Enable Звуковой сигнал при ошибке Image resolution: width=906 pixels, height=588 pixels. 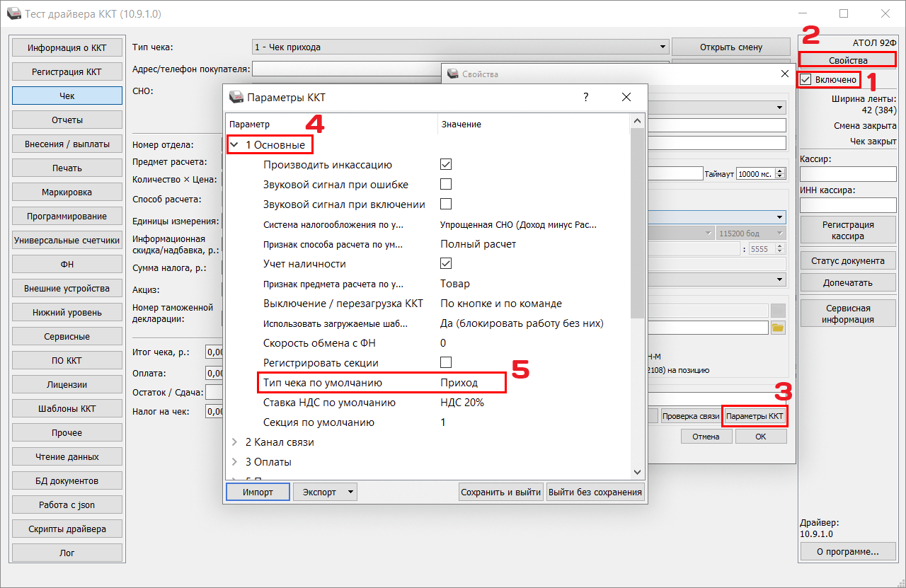[446, 185]
